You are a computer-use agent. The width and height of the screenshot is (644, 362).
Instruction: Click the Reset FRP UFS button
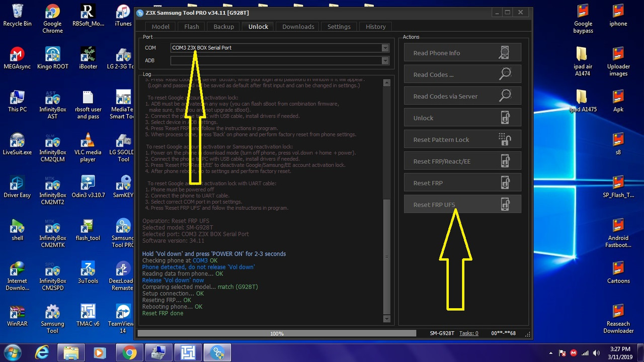[x=462, y=204]
